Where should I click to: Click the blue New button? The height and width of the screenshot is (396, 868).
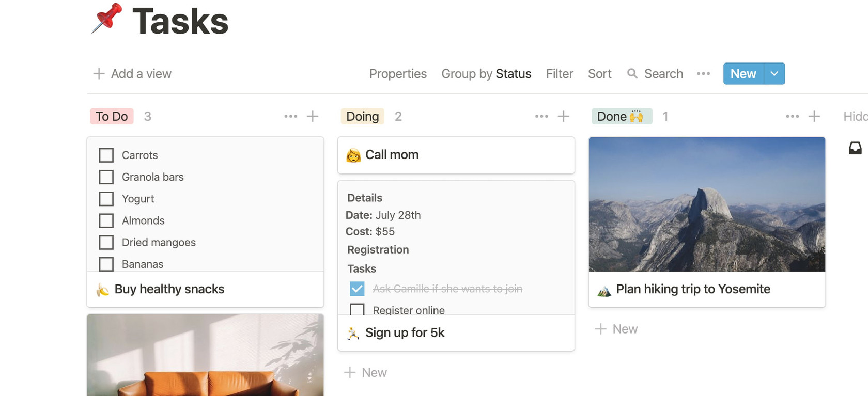[x=743, y=74]
